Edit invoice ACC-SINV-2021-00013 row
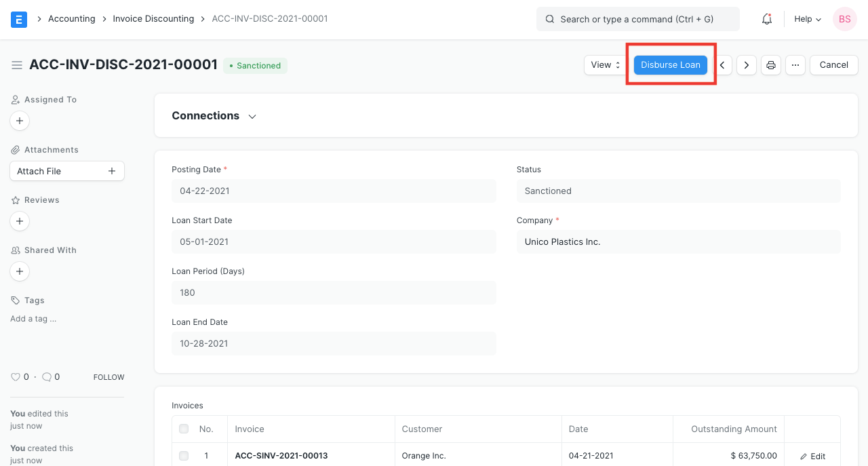868x466 pixels. (x=812, y=456)
